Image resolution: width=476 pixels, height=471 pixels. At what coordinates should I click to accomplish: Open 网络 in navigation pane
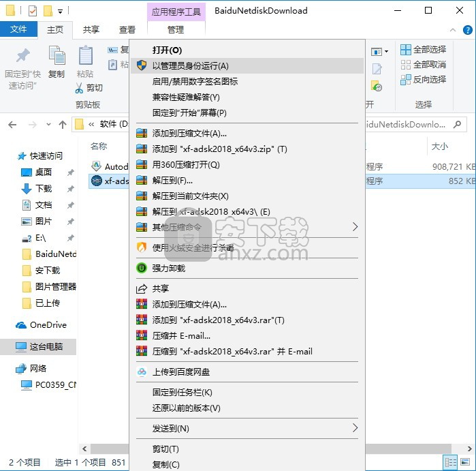(x=38, y=369)
